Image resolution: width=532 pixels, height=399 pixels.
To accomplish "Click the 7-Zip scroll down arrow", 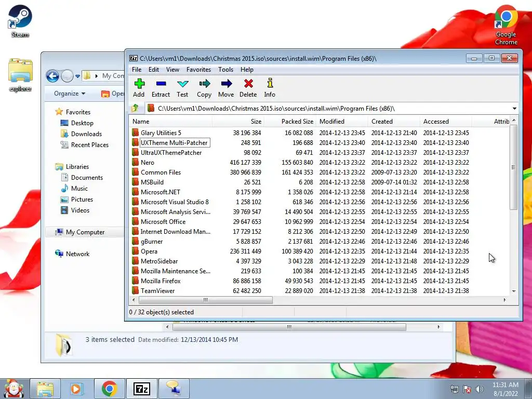I will [x=514, y=291].
